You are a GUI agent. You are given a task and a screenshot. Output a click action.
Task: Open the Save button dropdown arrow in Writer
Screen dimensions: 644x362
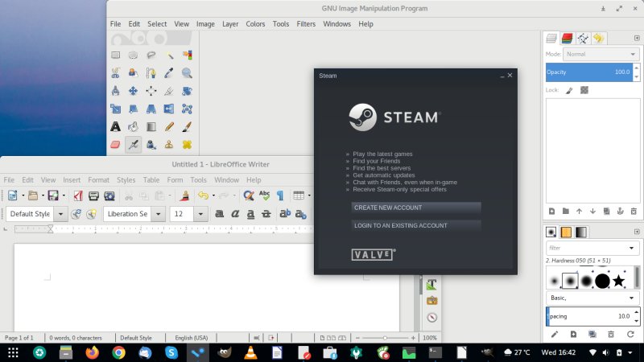64,195
